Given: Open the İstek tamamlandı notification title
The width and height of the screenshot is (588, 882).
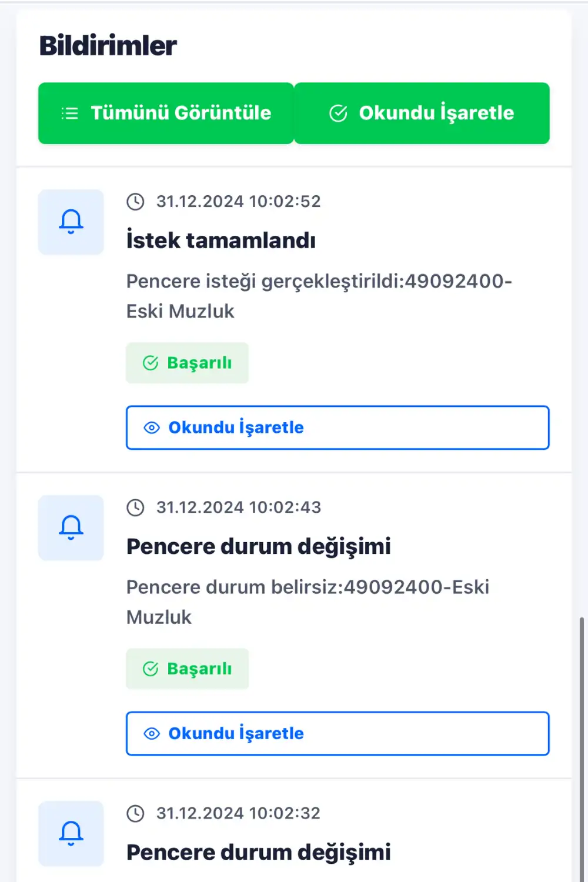Looking at the screenshot, I should coord(222,240).
